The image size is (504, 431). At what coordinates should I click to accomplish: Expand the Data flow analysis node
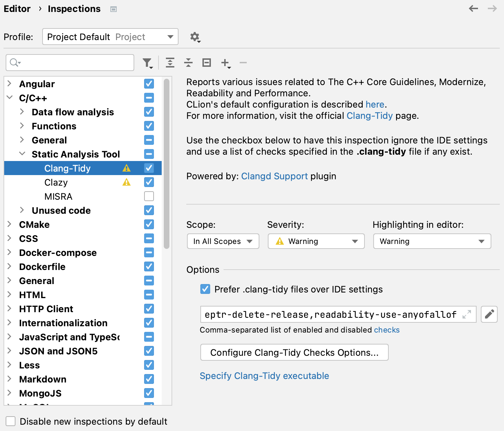point(22,112)
